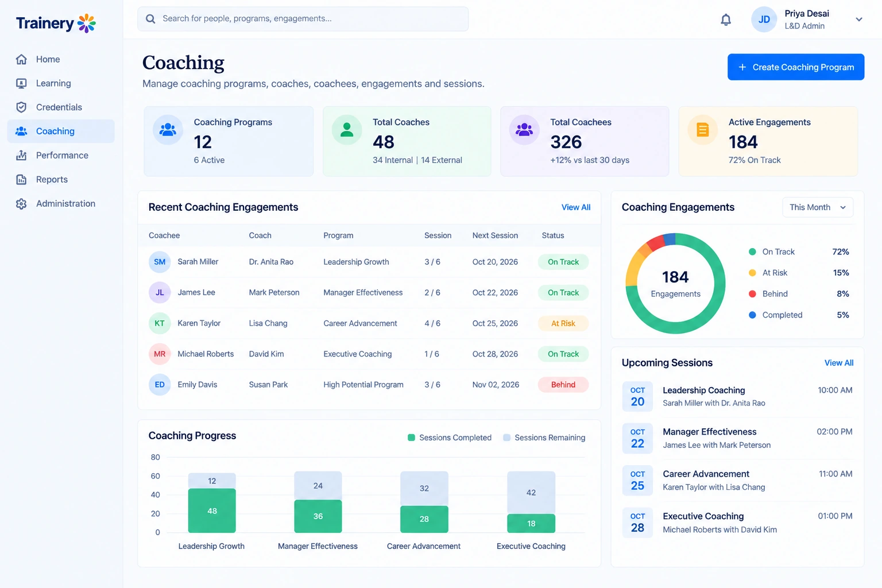Click On Track status for Sarah Miller
The width and height of the screenshot is (882, 588).
563,262
